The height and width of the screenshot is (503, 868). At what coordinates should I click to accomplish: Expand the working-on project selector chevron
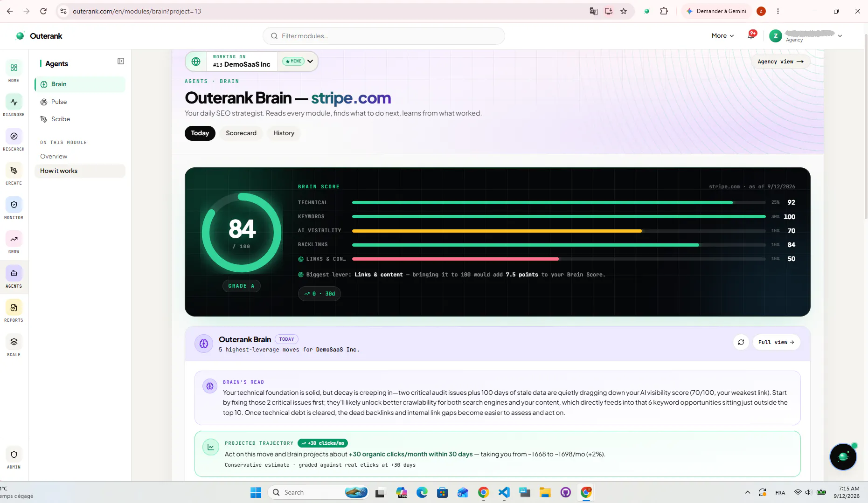click(x=310, y=62)
